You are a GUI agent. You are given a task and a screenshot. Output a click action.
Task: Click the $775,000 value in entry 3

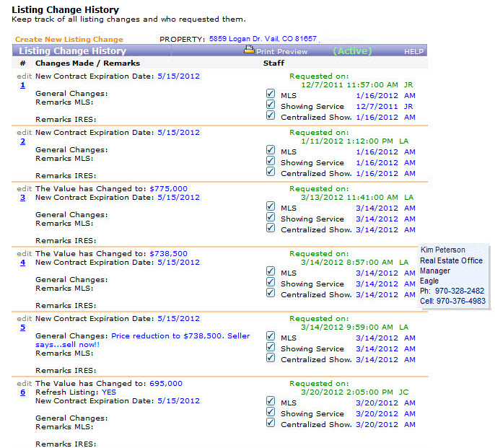(168, 188)
